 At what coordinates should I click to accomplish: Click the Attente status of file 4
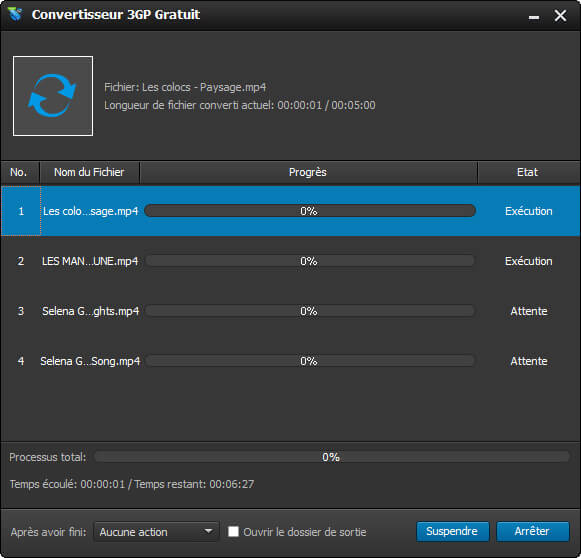click(x=529, y=361)
